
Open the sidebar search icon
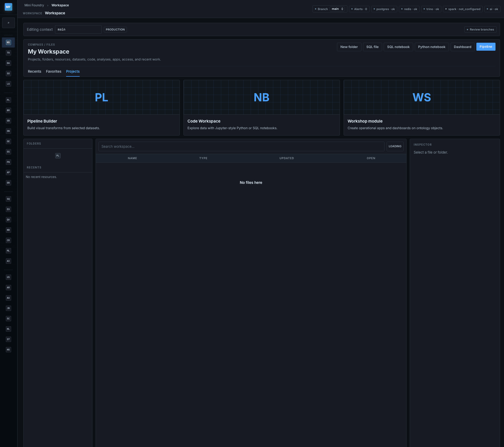[x=8, y=23]
